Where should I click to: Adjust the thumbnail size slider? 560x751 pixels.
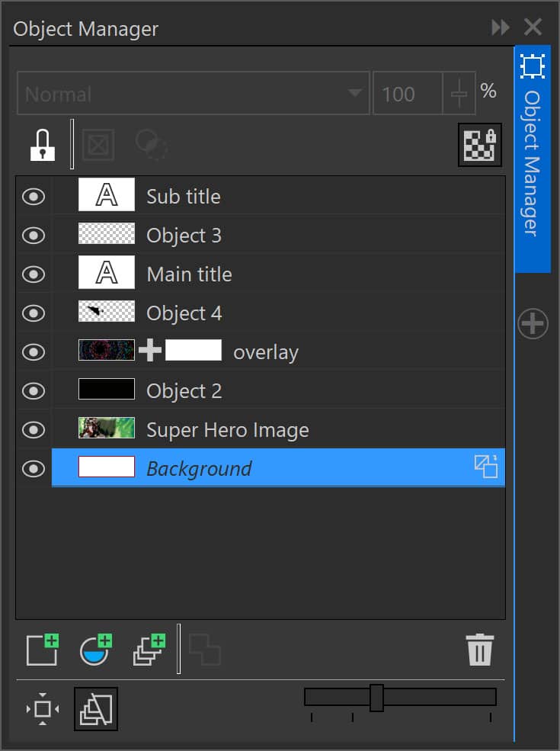376,698
